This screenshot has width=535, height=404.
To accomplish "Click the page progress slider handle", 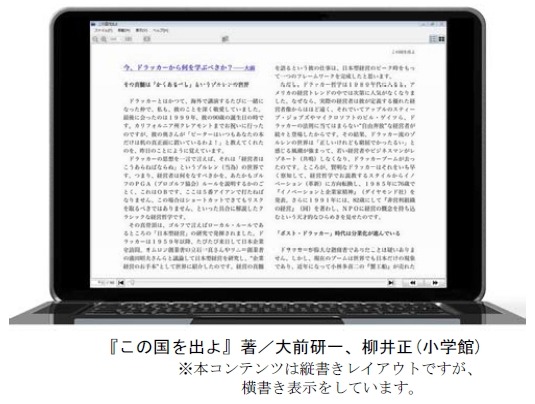I will (x=131, y=283).
